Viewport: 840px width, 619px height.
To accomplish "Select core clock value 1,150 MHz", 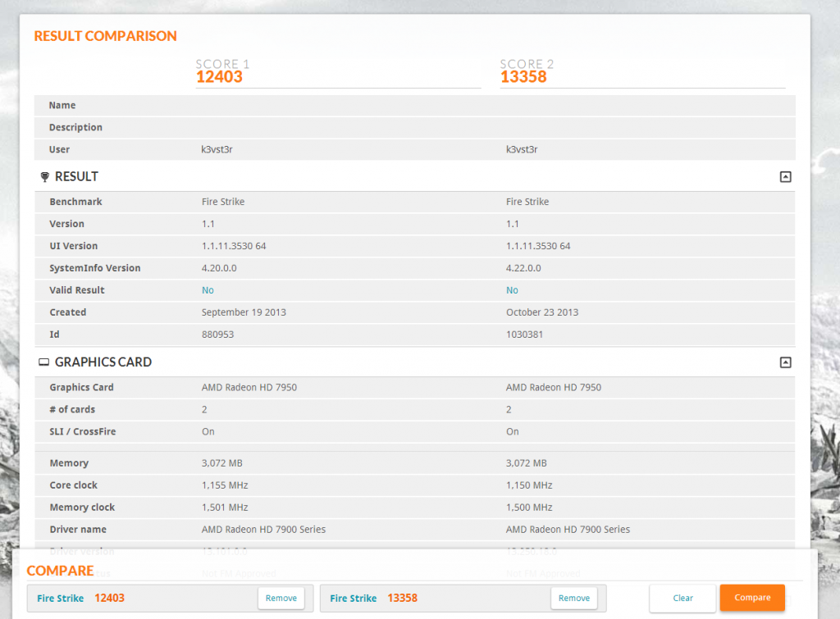I will pos(529,485).
